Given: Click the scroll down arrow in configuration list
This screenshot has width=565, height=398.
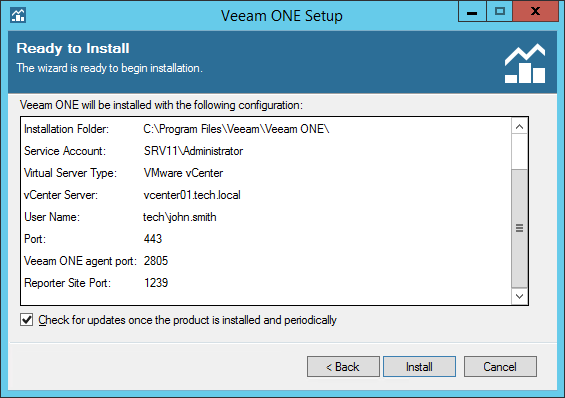Looking at the screenshot, I should click(519, 296).
